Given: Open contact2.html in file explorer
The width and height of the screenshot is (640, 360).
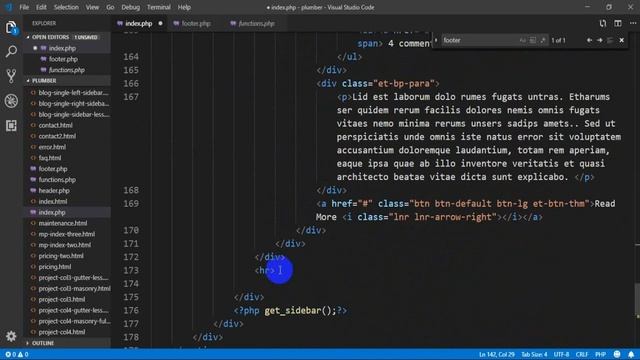Looking at the screenshot, I should tap(57, 136).
